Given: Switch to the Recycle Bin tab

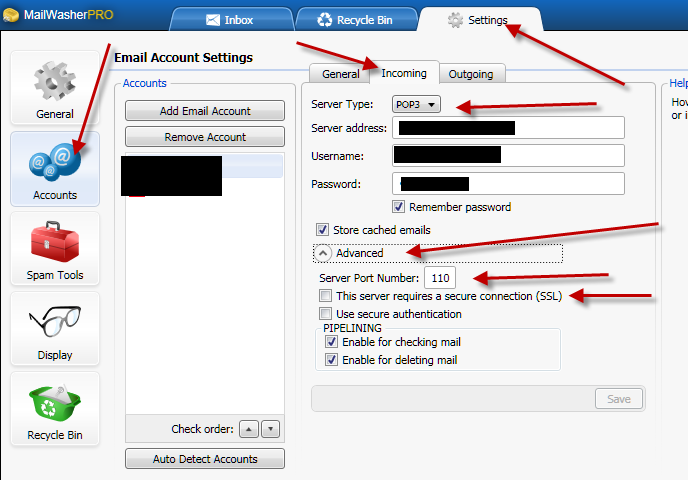Looking at the screenshot, I should tap(356, 20).
